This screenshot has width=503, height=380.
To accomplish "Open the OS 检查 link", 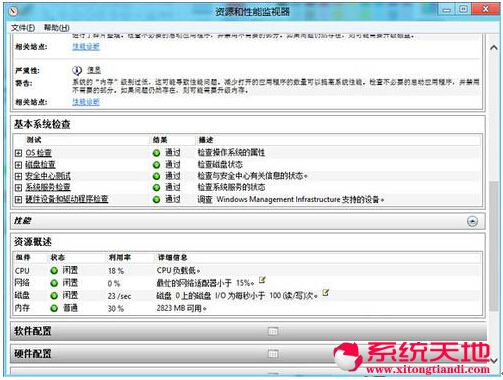I will pos(39,153).
